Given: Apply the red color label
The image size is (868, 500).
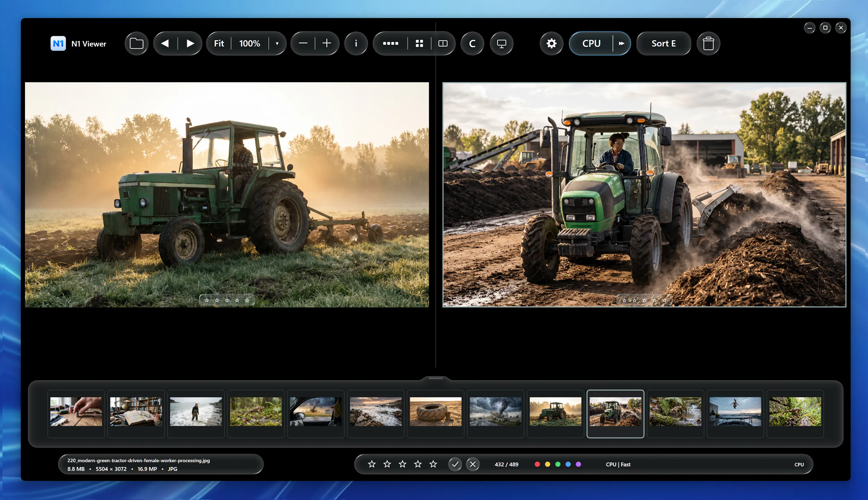Looking at the screenshot, I should click(537, 464).
